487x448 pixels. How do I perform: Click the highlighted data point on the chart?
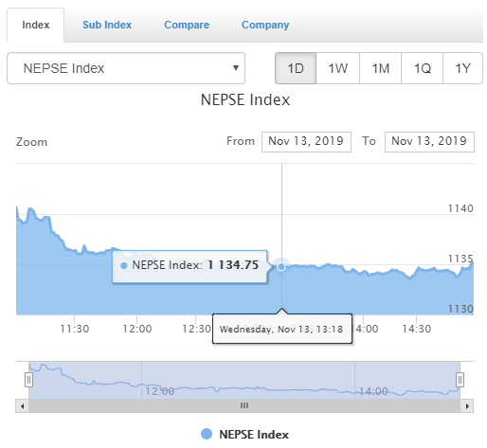pos(281,267)
